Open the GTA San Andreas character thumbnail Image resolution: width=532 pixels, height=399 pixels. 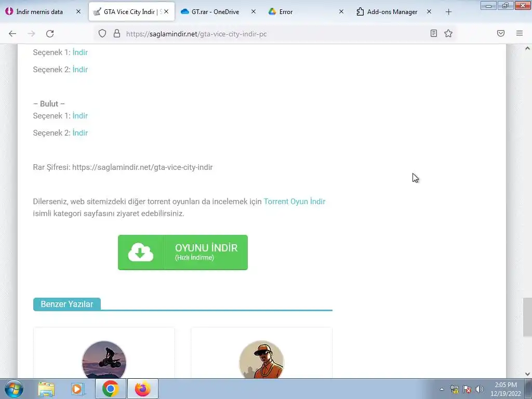click(x=262, y=360)
